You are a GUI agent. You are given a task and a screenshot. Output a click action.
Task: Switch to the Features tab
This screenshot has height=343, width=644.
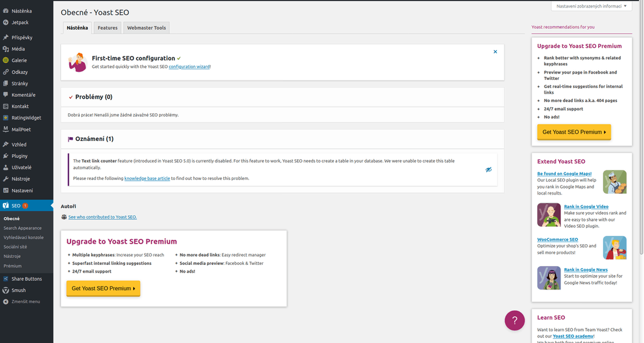(x=108, y=28)
